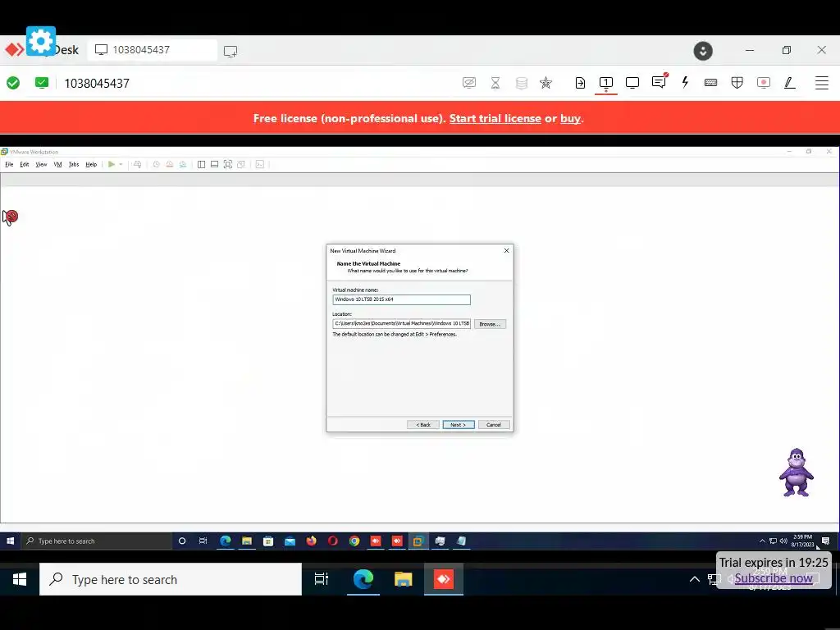Toggle the VMware library sidebar panel icon
840x630 pixels.
[x=202, y=164]
